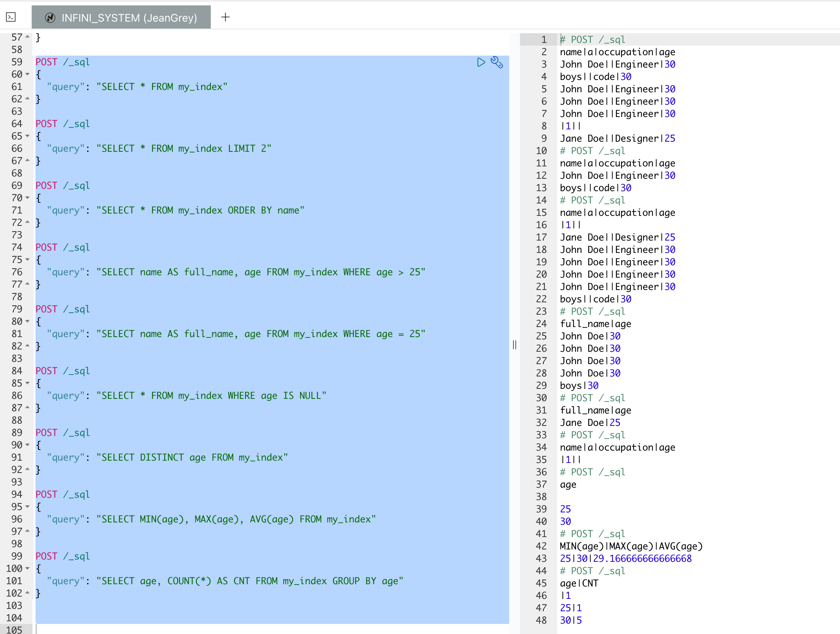The image size is (840, 634).
Task: Collapse the block at line 90
Action: click(28, 445)
